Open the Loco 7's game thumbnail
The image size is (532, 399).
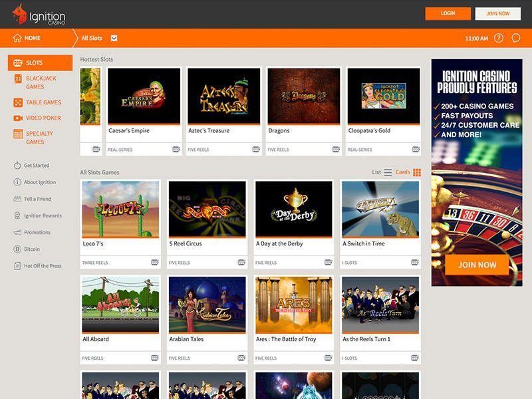tap(120, 209)
